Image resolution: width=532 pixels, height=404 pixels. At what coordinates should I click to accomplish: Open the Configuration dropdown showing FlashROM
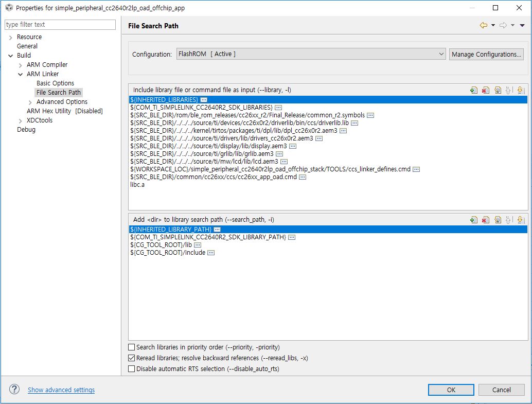click(x=441, y=54)
